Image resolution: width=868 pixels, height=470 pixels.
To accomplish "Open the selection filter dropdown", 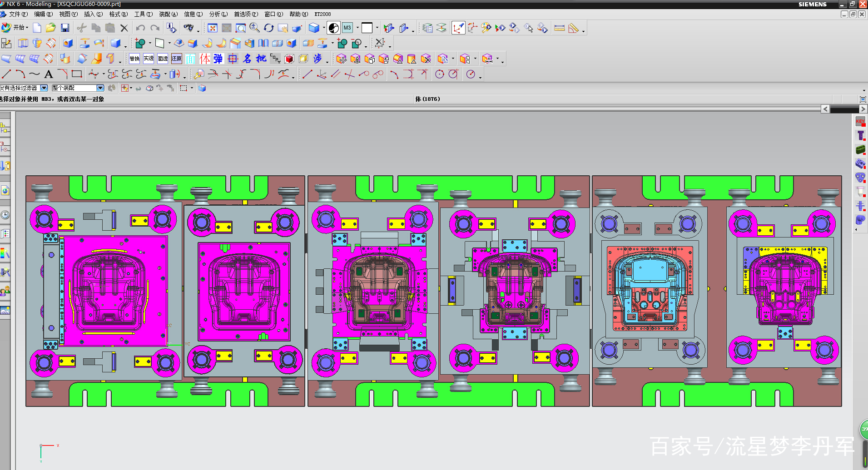I will [x=44, y=88].
